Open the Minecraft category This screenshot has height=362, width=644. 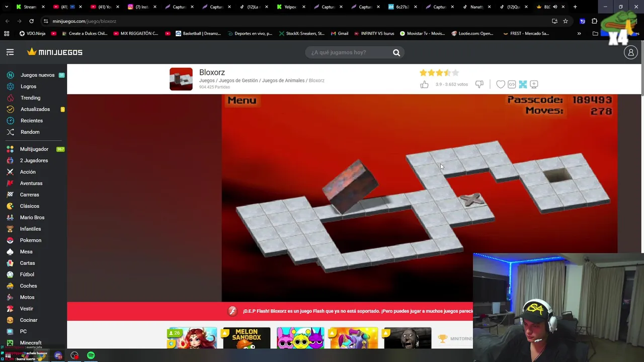pos(30,343)
